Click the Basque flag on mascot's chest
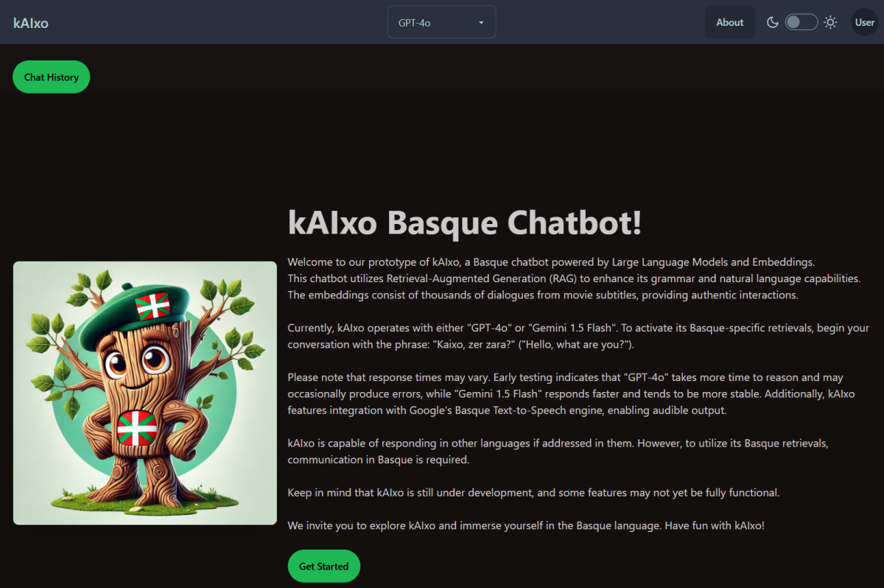This screenshot has width=884, height=588. pyautogui.click(x=138, y=429)
